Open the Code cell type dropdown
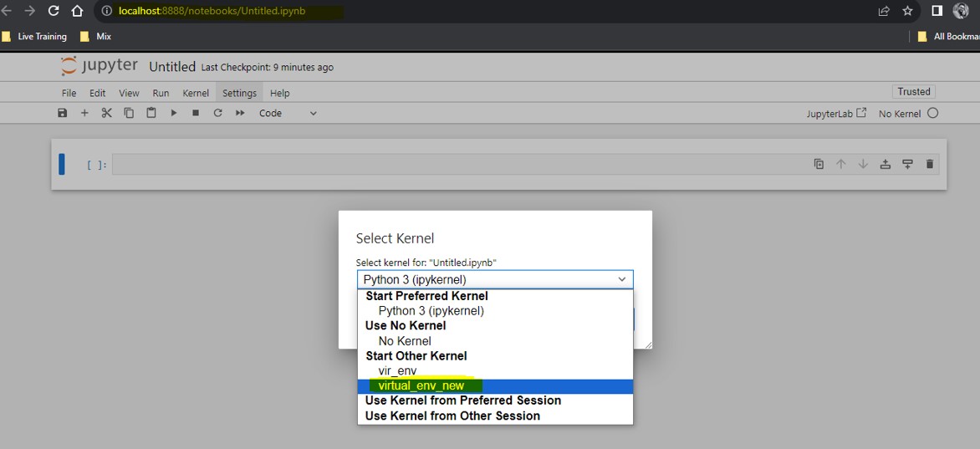The height and width of the screenshot is (449, 980). pos(288,113)
